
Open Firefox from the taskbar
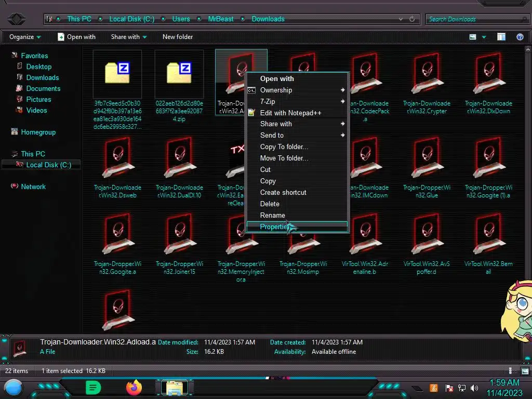click(134, 388)
